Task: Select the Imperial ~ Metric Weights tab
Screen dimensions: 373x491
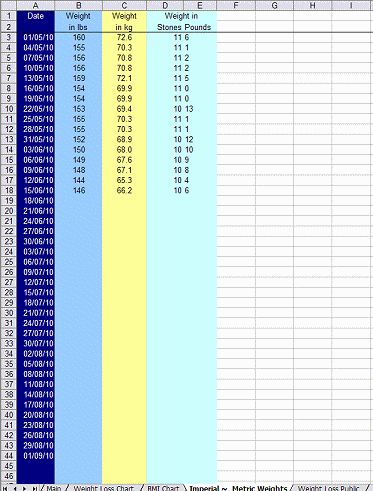Action: [x=238, y=488]
